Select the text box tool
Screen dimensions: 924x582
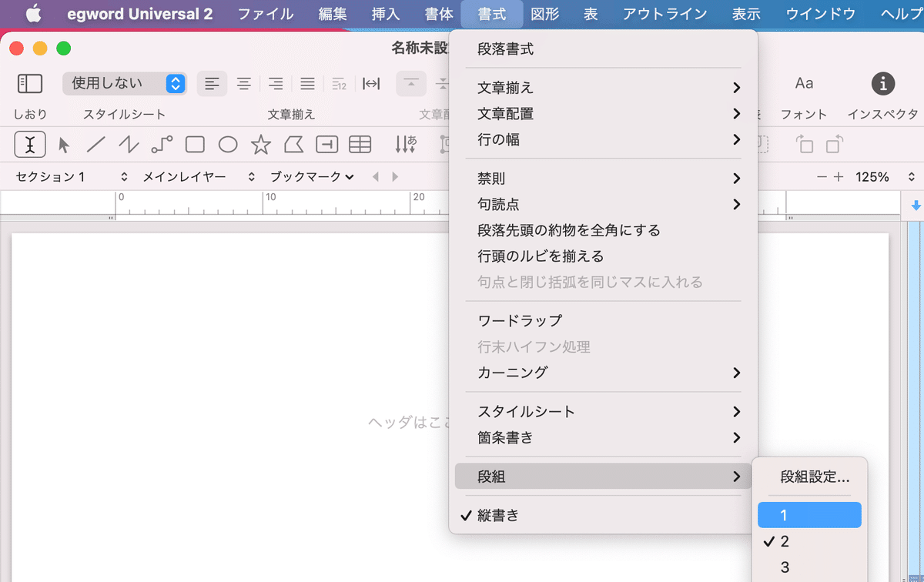[x=327, y=144]
